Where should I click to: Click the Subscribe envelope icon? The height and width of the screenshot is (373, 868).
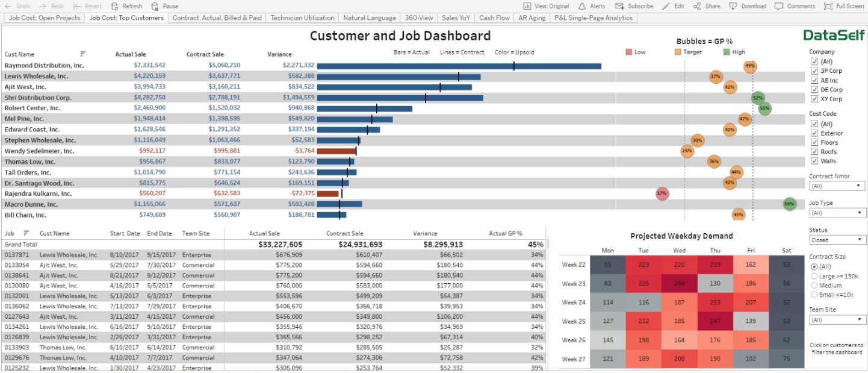click(x=619, y=6)
